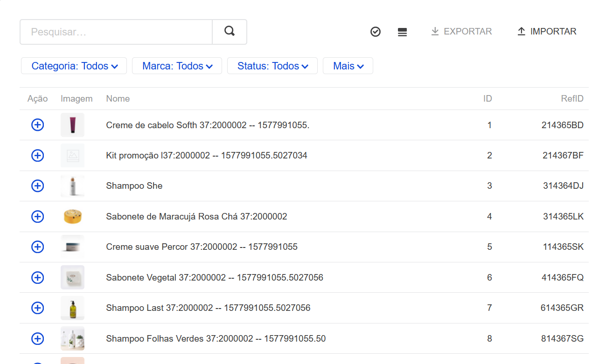Click the IMPORTAR button
Screen dimensions: 606x364
pos(547,32)
